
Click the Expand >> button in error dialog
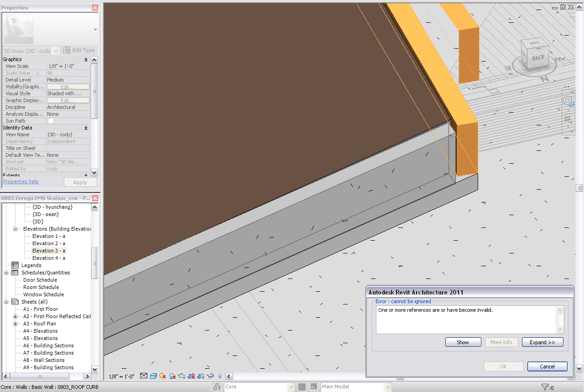[542, 342]
